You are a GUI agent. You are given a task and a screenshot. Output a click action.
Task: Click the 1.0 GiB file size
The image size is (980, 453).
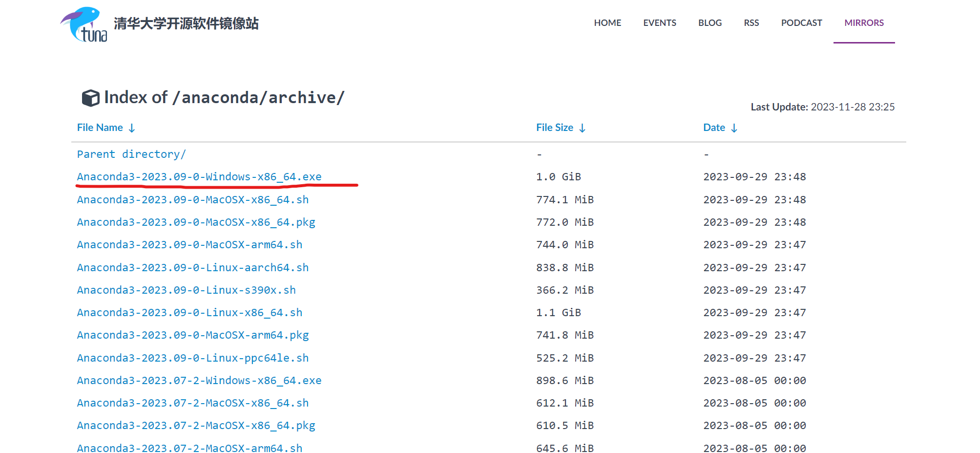[559, 177]
